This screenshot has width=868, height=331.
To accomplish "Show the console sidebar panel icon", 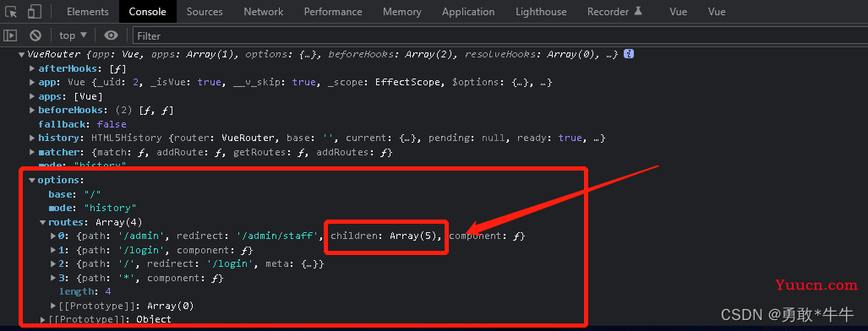I will [x=10, y=35].
